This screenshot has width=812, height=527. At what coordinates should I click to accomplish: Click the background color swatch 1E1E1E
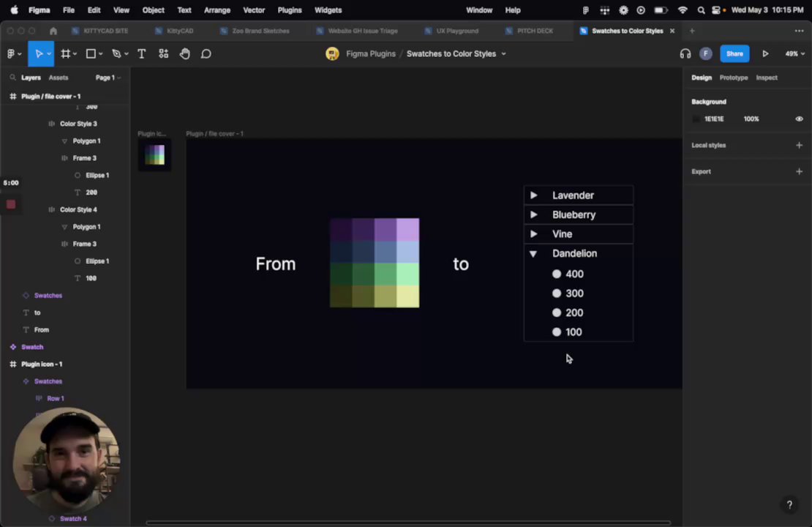click(x=696, y=119)
